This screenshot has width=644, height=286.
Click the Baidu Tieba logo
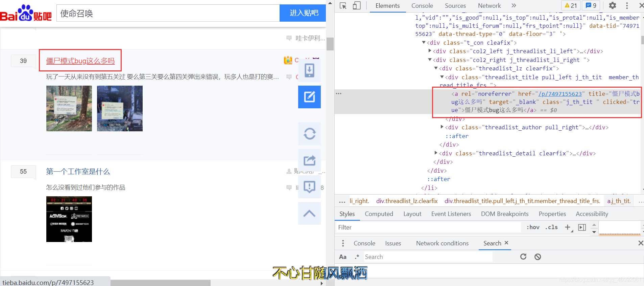[26, 13]
